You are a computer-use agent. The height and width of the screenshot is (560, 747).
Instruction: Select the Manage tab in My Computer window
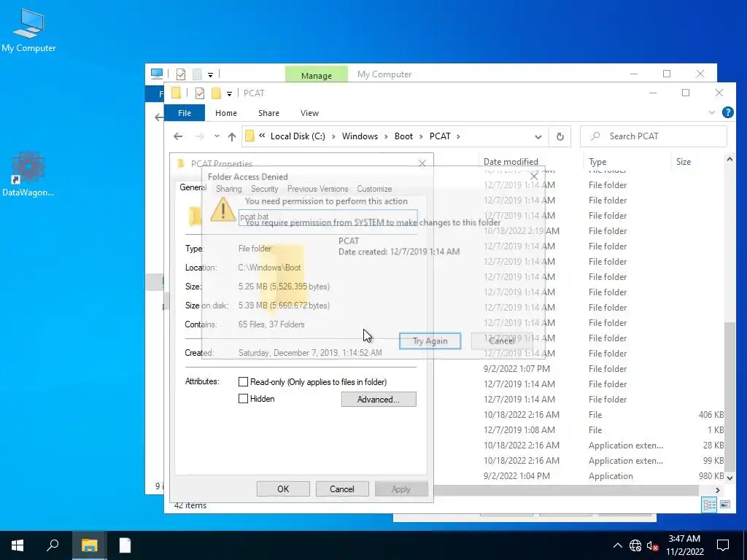point(317,75)
